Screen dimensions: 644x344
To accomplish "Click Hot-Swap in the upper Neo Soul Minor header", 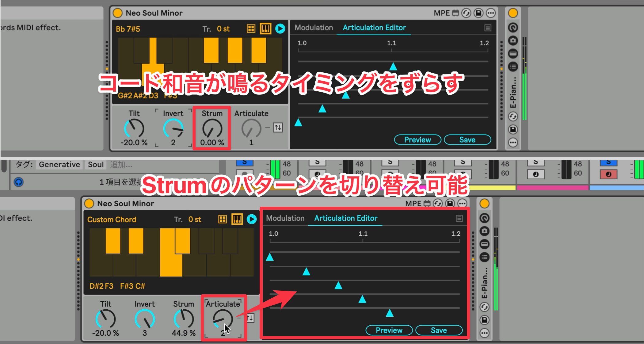I will pos(466,13).
